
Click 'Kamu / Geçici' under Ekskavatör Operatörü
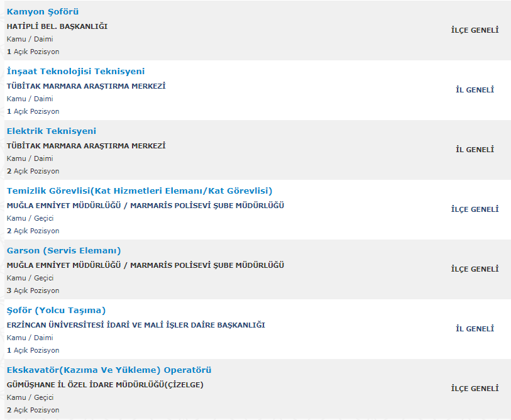click(30, 397)
